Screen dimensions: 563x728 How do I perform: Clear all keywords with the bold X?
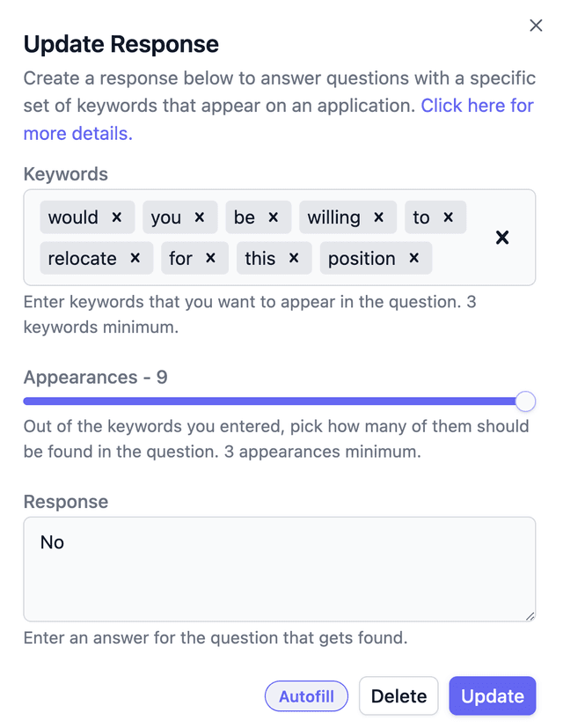pyautogui.click(x=501, y=237)
